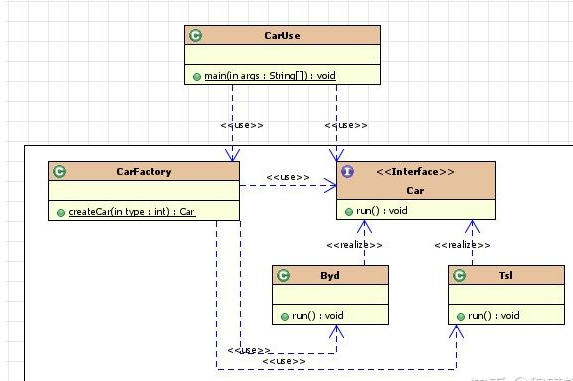Click the green class icon on Tsl
573x381 pixels.
(x=460, y=275)
